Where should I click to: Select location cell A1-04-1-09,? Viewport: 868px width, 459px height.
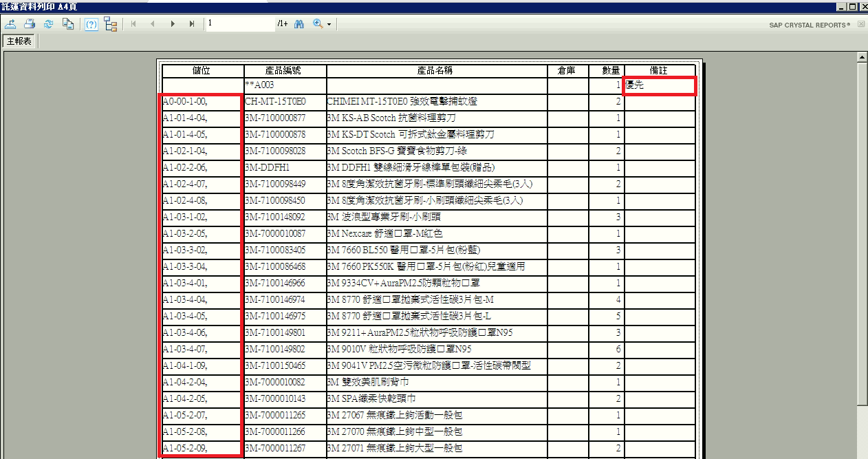[202, 365]
